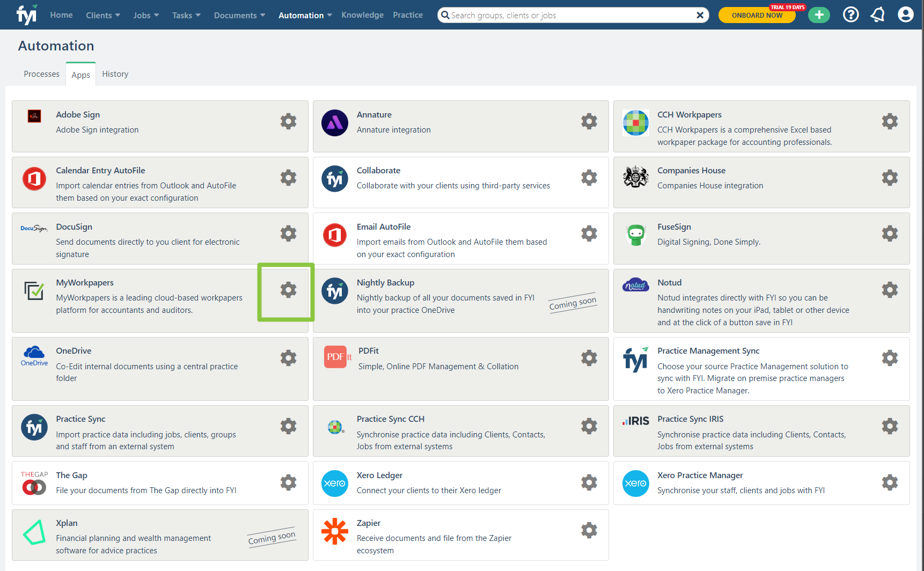Open The Gap settings gear
Image resolution: width=924 pixels, height=571 pixels.
pos(288,482)
